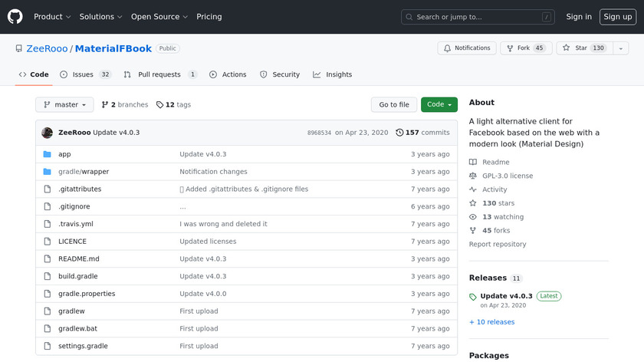Open the ZeeRooo owner link
The image size is (644, 362).
pyautogui.click(x=47, y=48)
